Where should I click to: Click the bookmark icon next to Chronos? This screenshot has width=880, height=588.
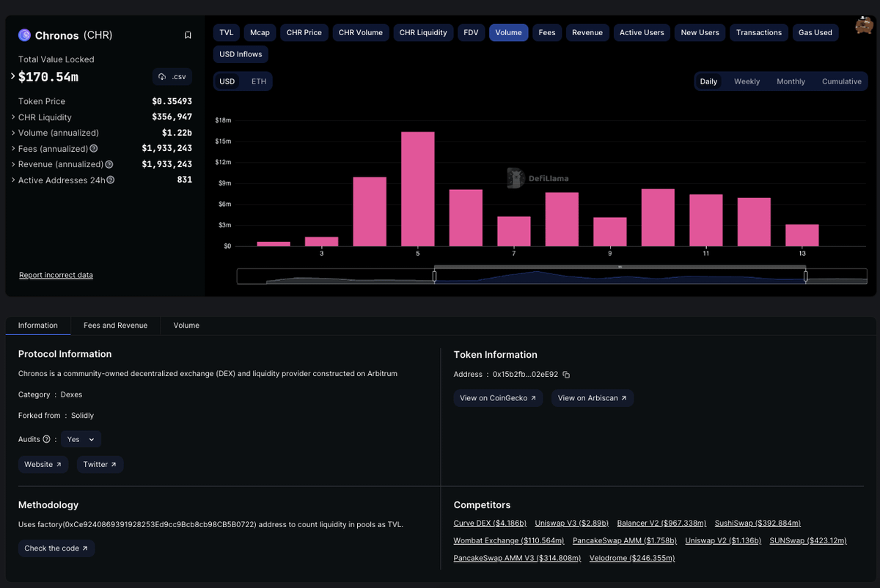click(x=188, y=35)
